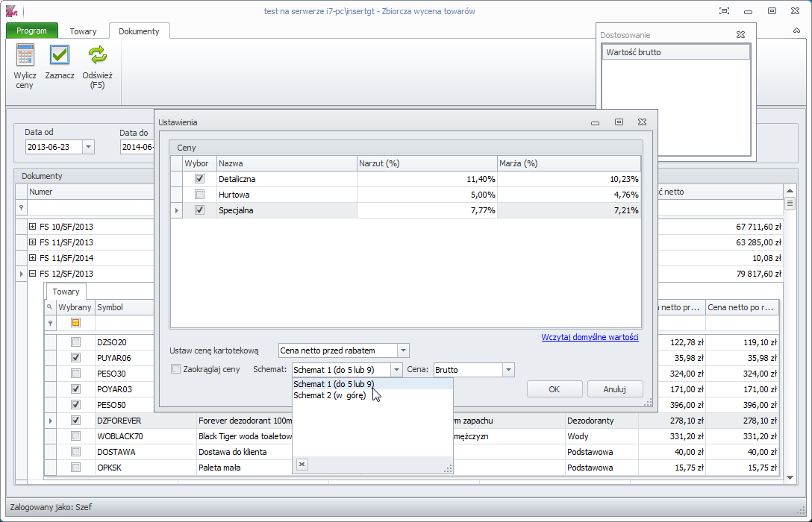Click the Zaznacz checkmark icon
This screenshot has height=522, width=812.
coord(60,55)
